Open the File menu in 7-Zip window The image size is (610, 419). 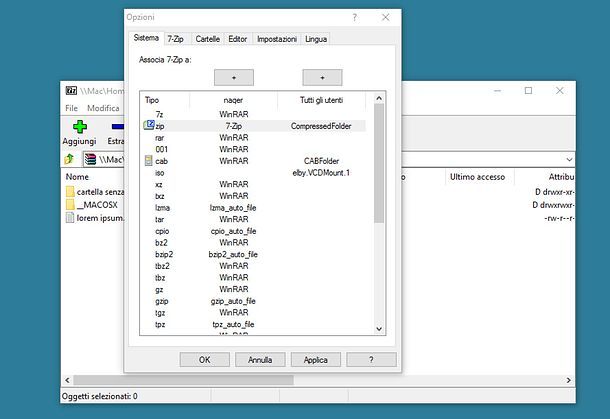72,108
